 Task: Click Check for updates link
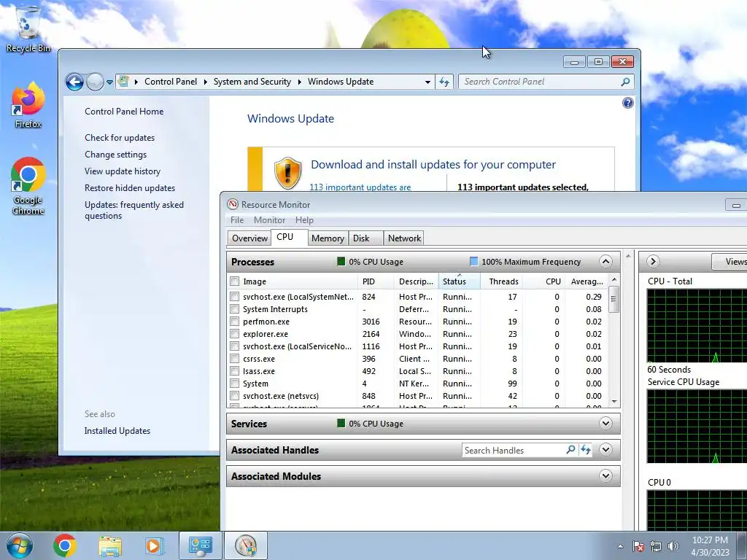(x=120, y=138)
